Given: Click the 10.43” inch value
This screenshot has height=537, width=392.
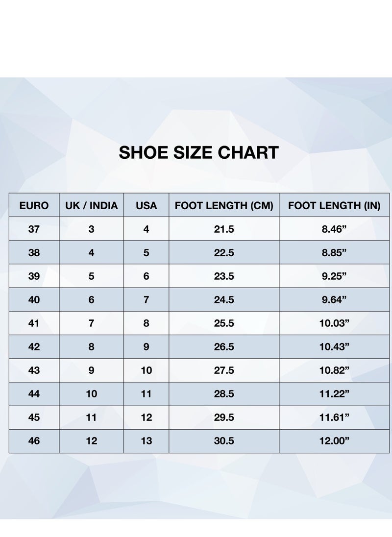Looking at the screenshot, I should 334,346.
